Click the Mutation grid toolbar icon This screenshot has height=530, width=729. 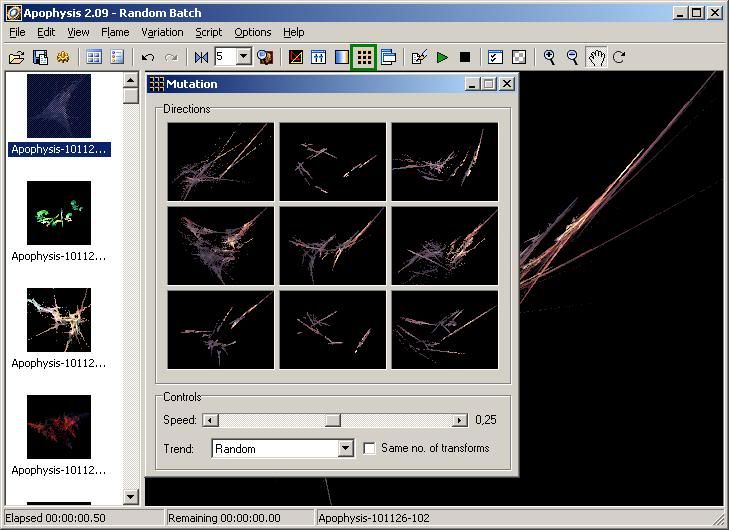point(364,57)
